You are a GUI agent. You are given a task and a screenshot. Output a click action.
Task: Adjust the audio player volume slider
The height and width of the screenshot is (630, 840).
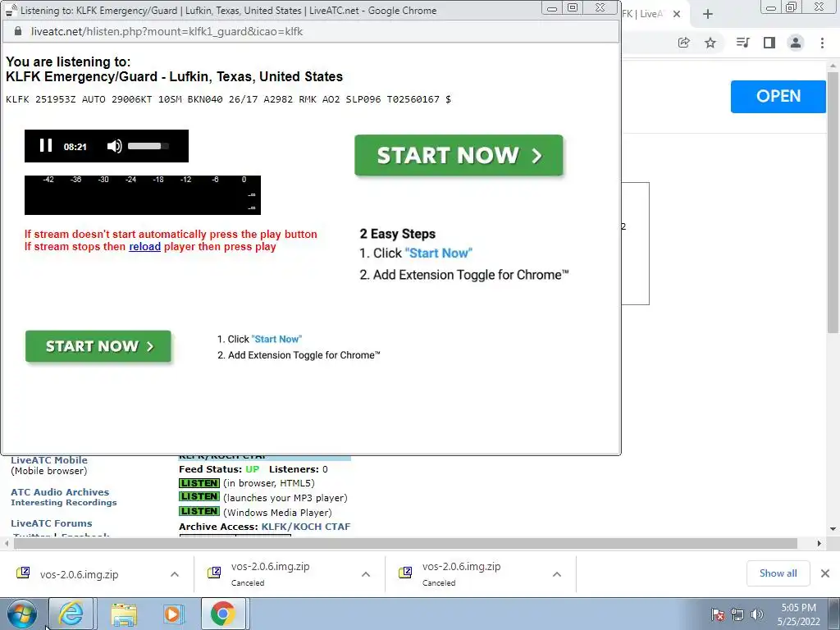pyautogui.click(x=148, y=146)
